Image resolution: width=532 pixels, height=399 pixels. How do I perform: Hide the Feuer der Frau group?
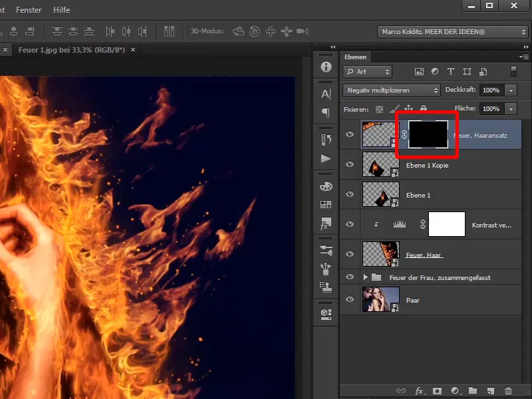(350, 277)
